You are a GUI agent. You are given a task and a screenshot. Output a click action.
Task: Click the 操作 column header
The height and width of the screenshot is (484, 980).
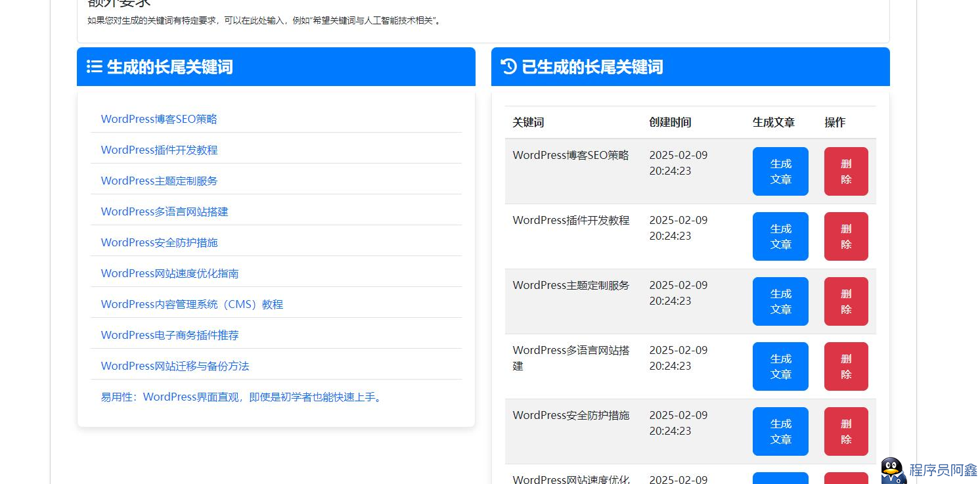835,122
